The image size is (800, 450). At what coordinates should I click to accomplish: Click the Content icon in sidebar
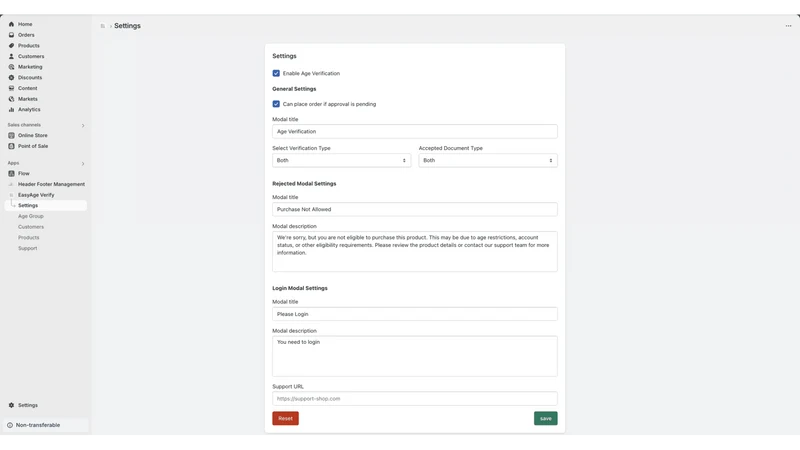[11, 88]
